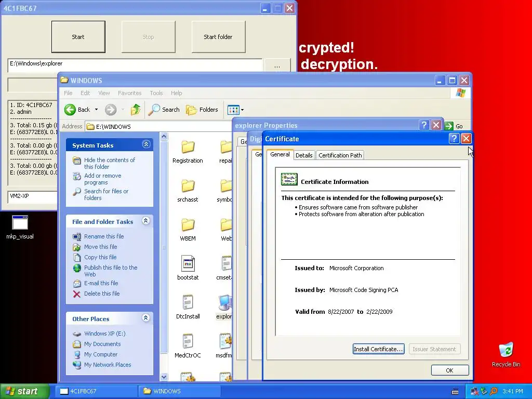Viewport: 532px width, 399px height.
Task: Collapse the File and Folder Tasks panel
Action: tap(146, 221)
